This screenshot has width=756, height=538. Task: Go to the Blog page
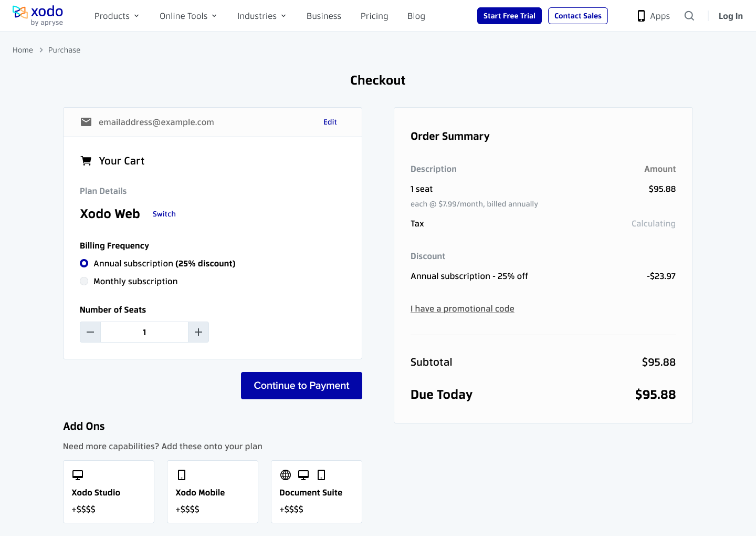(x=416, y=16)
